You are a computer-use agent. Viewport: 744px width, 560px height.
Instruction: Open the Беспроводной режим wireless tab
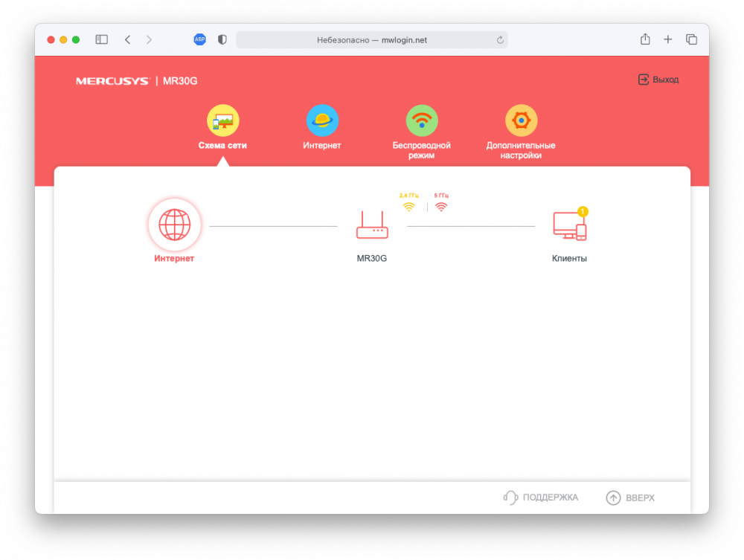tap(421, 132)
